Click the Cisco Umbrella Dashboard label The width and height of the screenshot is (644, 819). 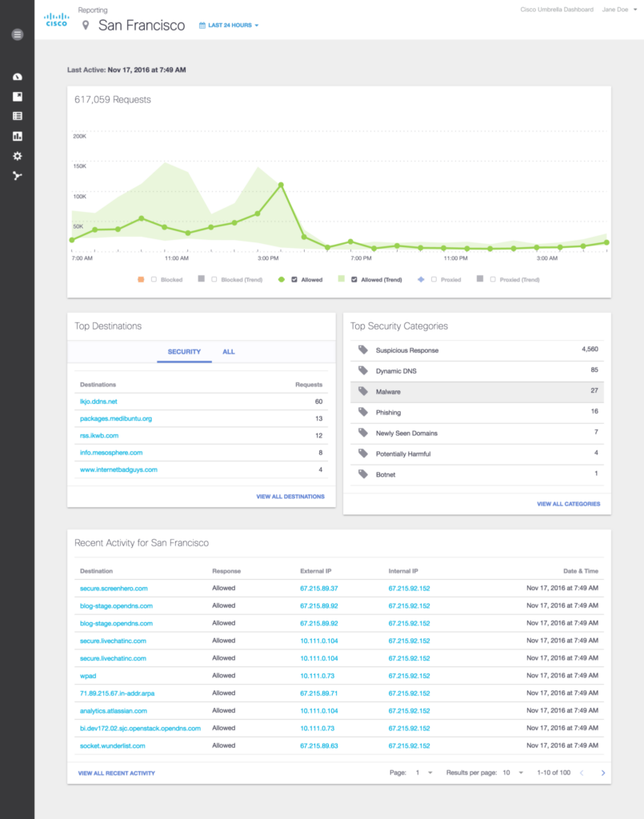557,10
